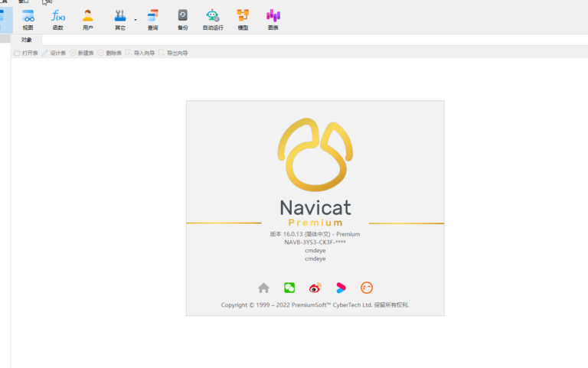The image size is (588, 368).
Task: Click the WeChat icon in About dialog
Action: (x=289, y=288)
